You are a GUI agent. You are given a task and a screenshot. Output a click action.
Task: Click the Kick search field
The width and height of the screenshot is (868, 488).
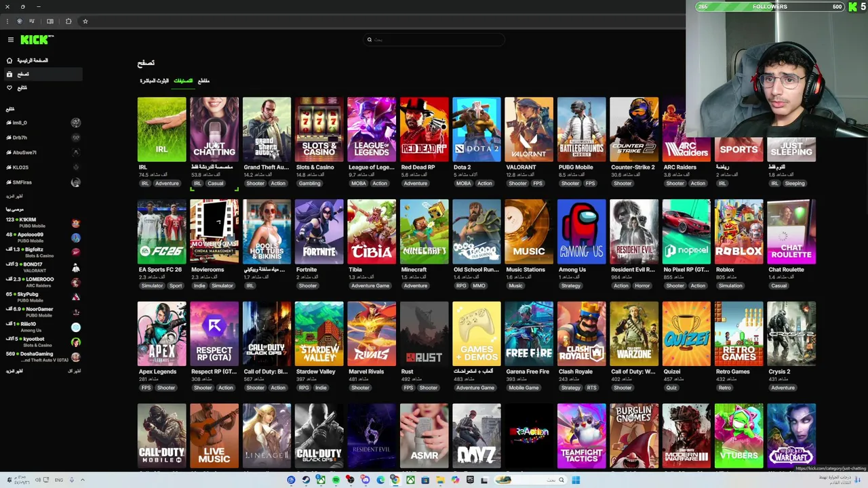click(434, 40)
